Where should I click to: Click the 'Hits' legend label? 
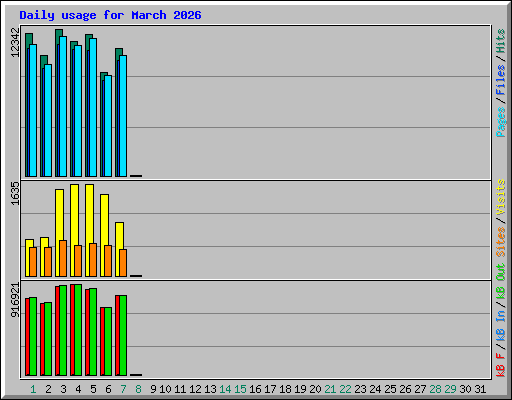pos(501,41)
